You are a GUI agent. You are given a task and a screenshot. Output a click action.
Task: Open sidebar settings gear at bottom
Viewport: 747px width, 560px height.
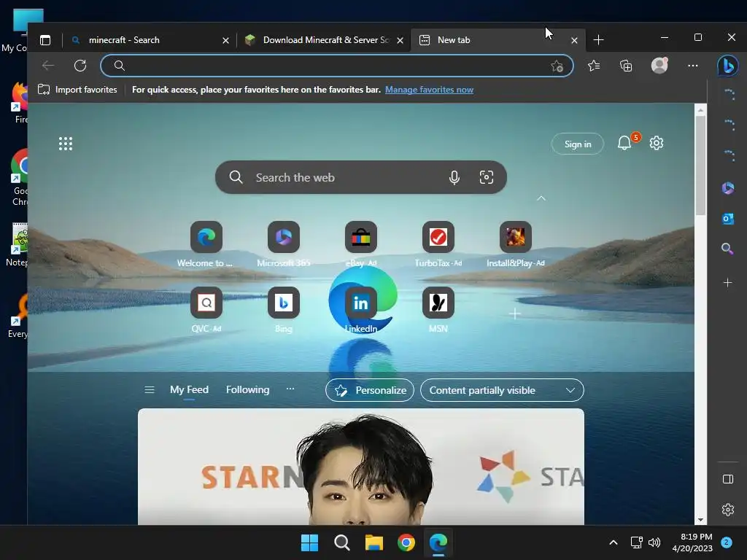click(728, 510)
